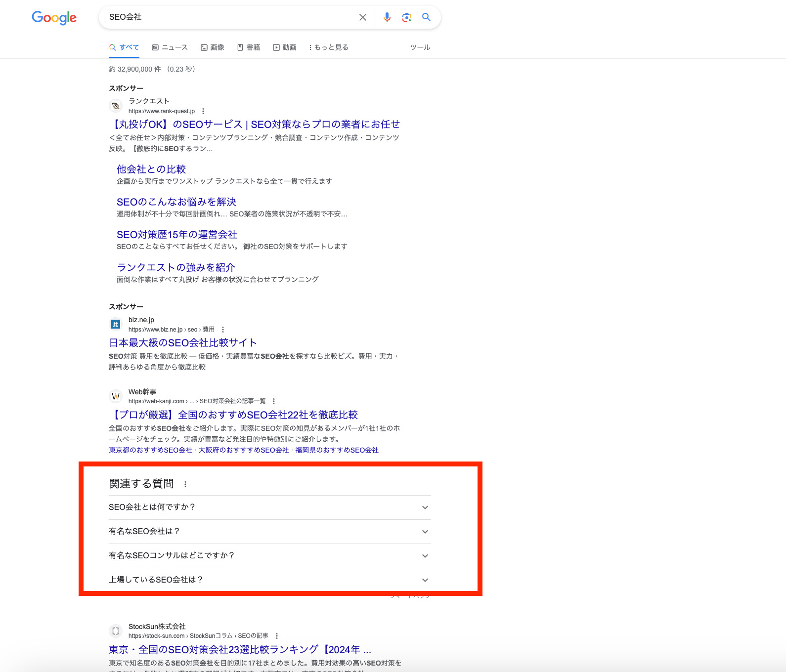The height and width of the screenshot is (672, 786).
Task: Click the StockSun株式会社 favicon
Action: click(x=115, y=631)
